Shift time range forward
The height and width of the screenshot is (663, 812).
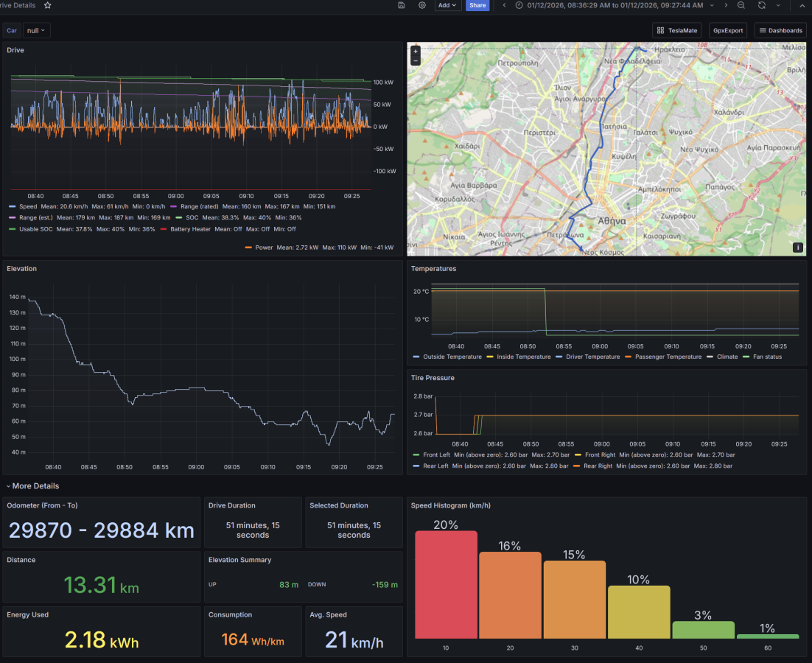click(726, 5)
